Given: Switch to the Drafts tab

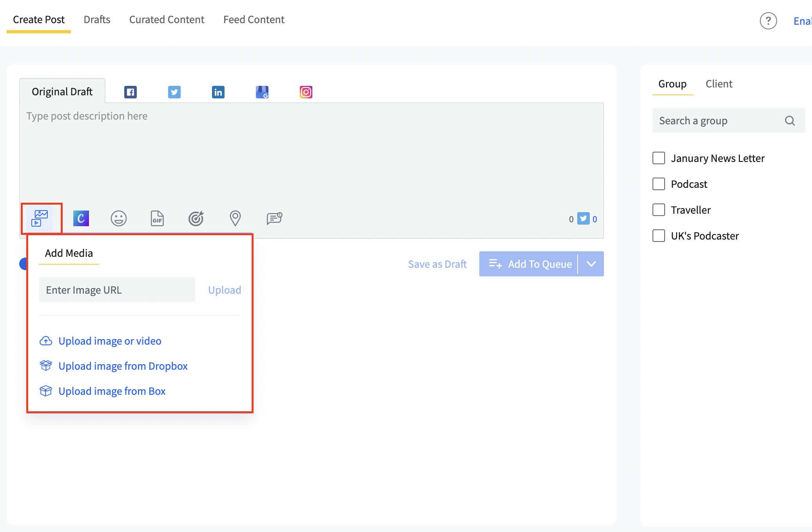Looking at the screenshot, I should (x=97, y=20).
